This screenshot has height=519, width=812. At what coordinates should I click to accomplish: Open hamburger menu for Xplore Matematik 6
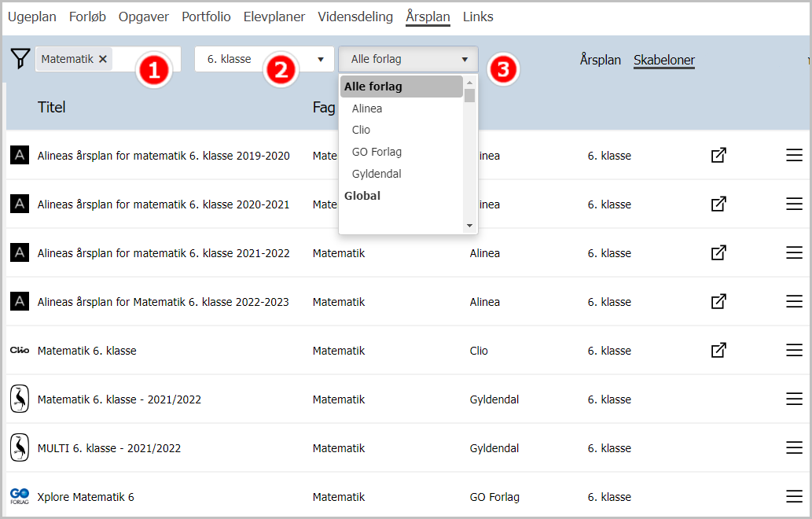[794, 496]
